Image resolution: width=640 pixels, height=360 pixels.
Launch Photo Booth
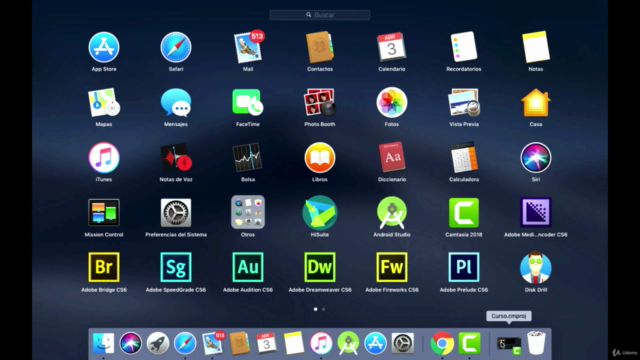coord(320,102)
